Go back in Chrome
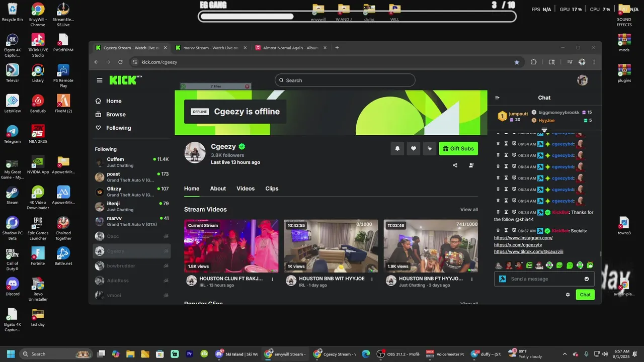Screen dimensions: 644x362 [97, 62]
